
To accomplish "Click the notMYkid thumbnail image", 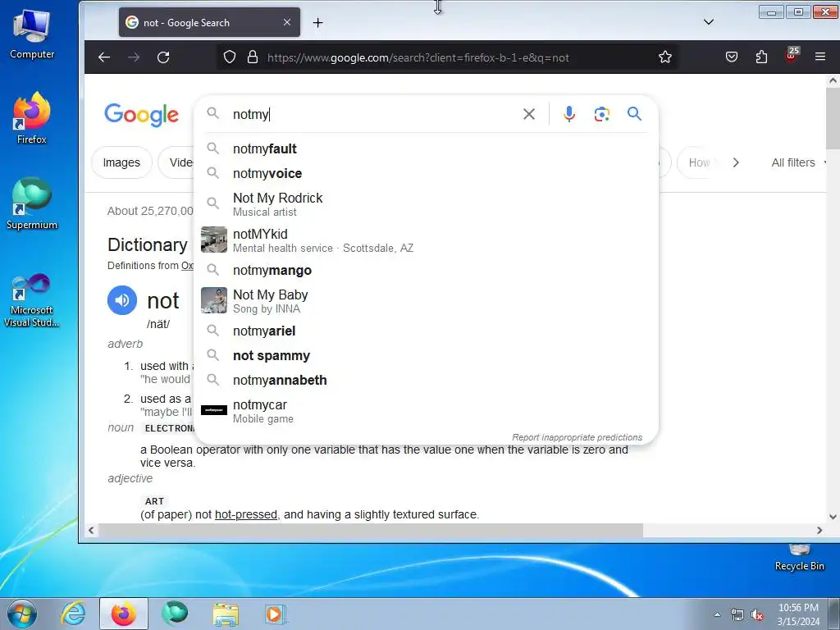I will click(214, 240).
